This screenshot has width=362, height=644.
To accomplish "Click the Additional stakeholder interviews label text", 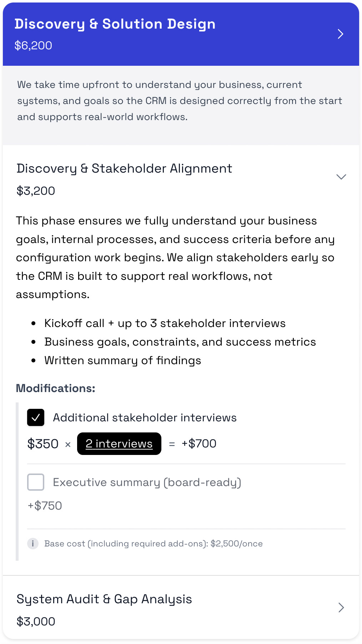I will 145,418.
